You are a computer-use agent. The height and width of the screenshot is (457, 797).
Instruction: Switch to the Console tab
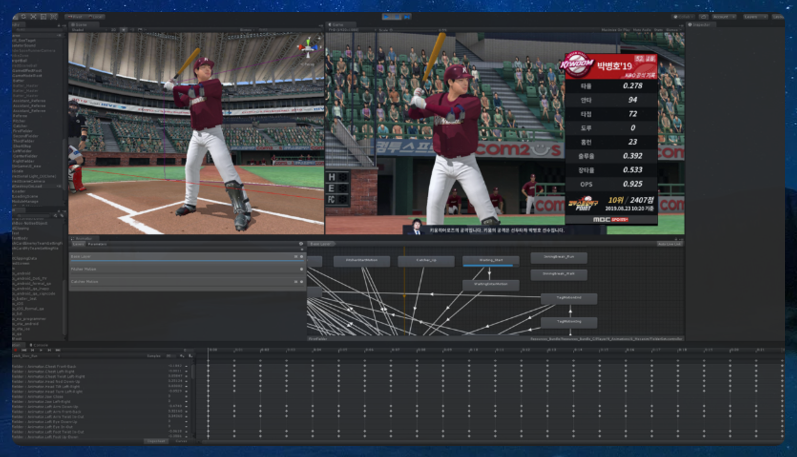(x=40, y=345)
